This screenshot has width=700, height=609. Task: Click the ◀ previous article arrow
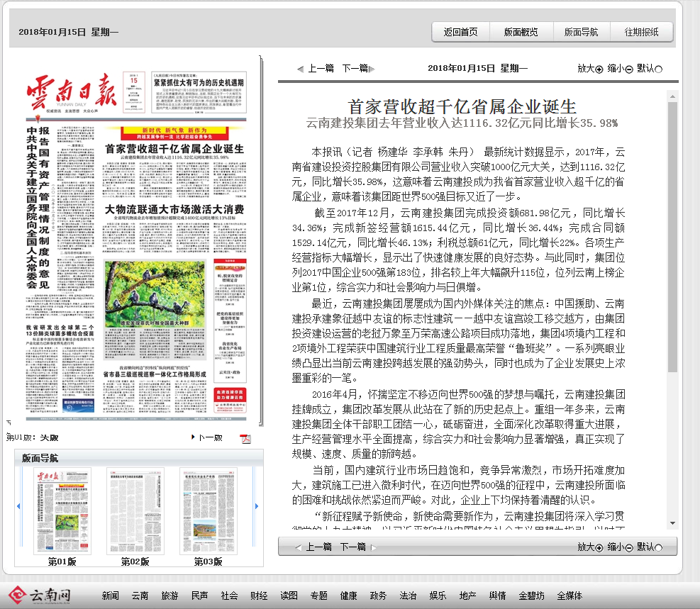(x=301, y=69)
